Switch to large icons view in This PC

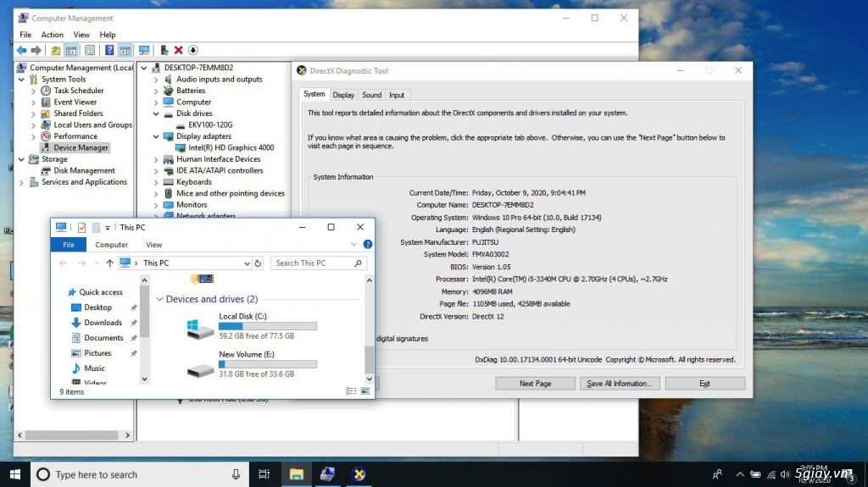(365, 391)
